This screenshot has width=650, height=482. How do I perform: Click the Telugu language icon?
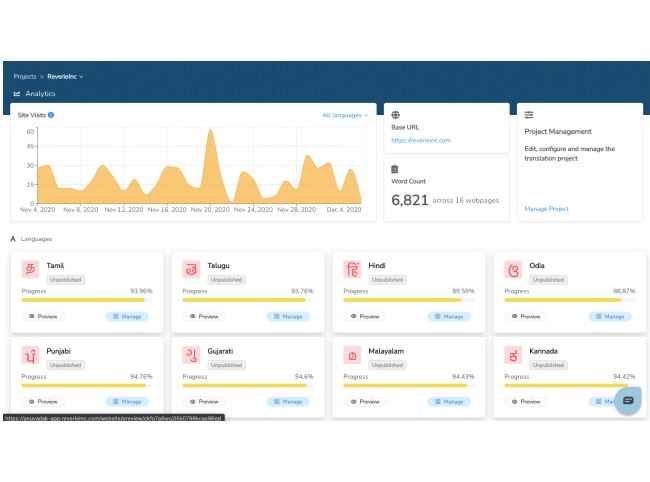click(x=191, y=269)
